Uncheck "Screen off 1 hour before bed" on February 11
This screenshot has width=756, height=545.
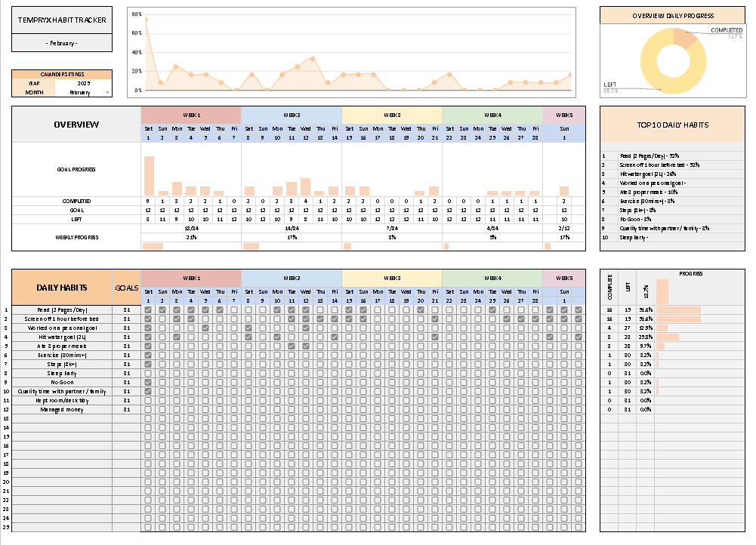(291, 320)
